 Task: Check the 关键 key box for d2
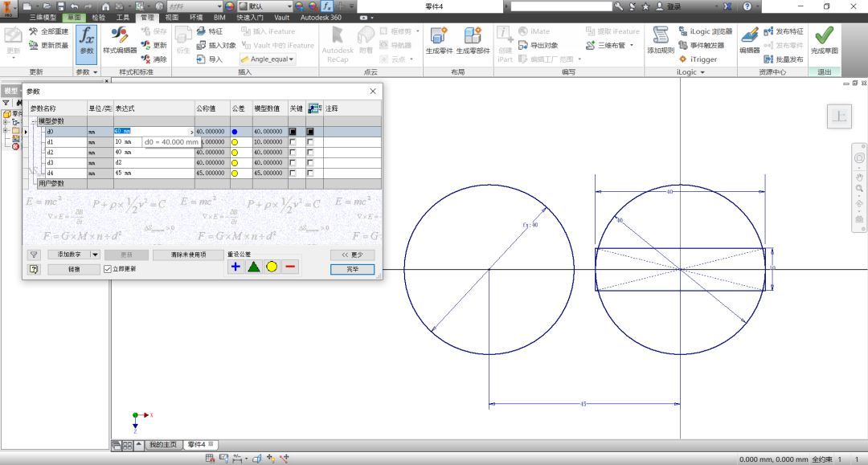click(x=293, y=152)
